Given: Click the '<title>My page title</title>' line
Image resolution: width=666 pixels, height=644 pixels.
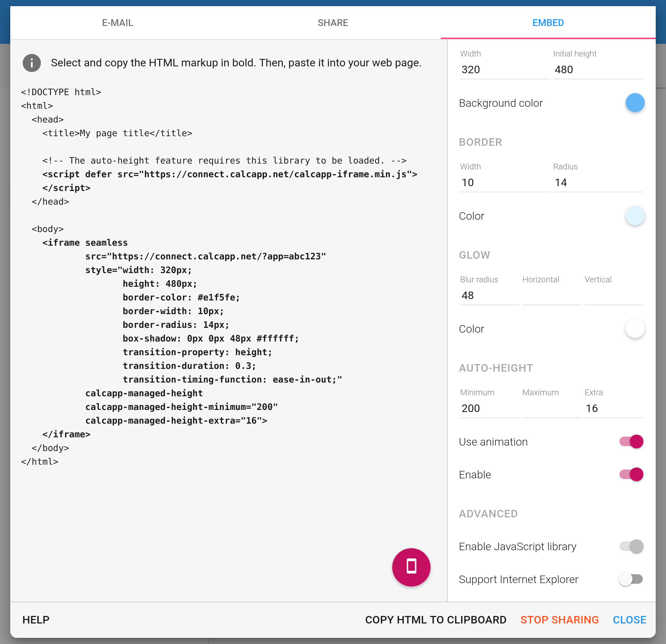Looking at the screenshot, I should (117, 133).
